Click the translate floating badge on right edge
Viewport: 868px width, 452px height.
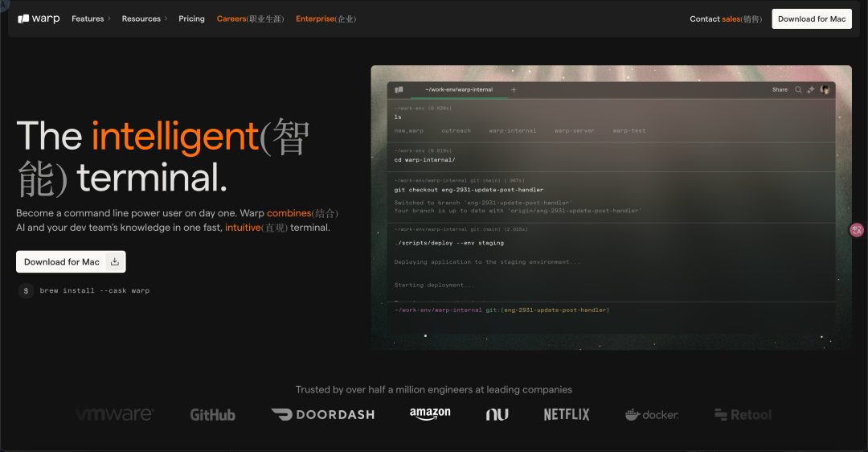(857, 230)
